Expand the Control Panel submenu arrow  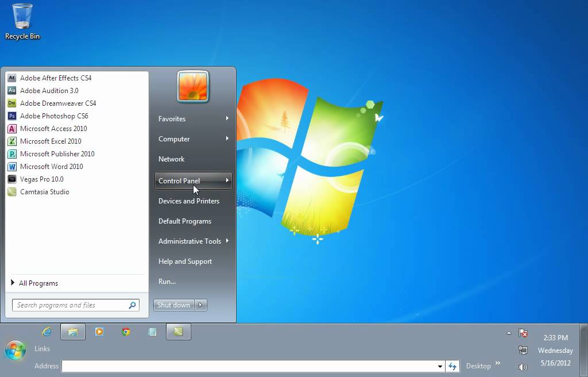[x=227, y=180]
